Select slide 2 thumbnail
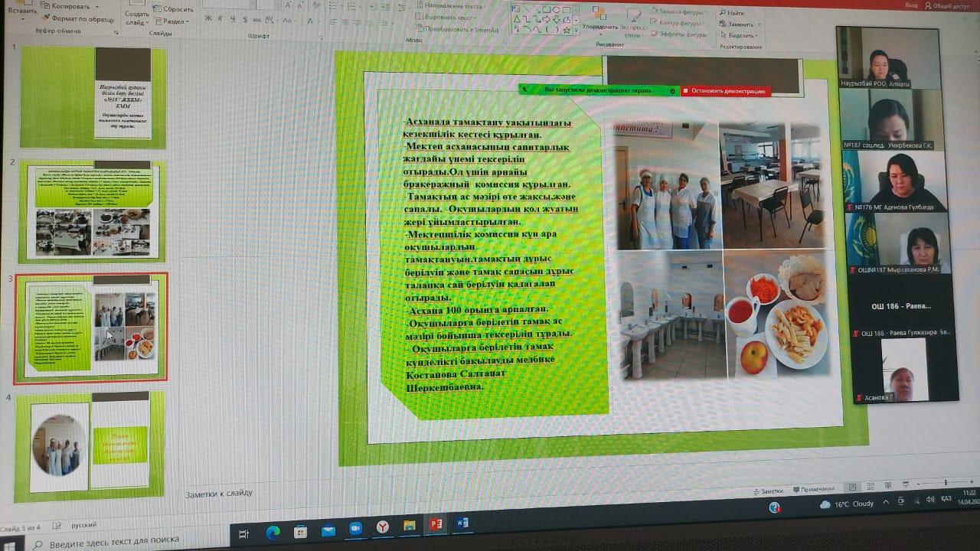Screen dimensions: 980x551 pyautogui.click(x=92, y=210)
